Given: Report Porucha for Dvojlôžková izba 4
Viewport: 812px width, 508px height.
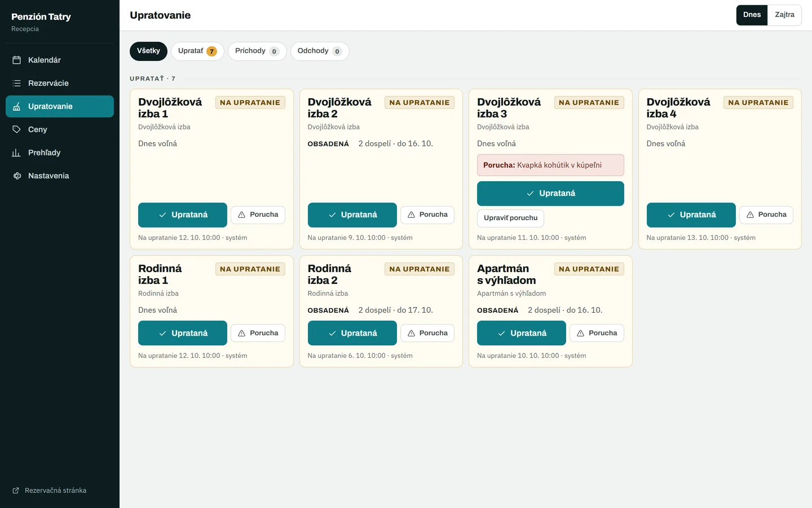Looking at the screenshot, I should tap(766, 215).
